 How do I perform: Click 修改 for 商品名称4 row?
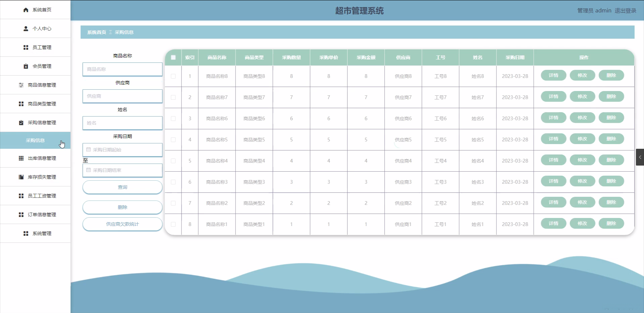582,160
